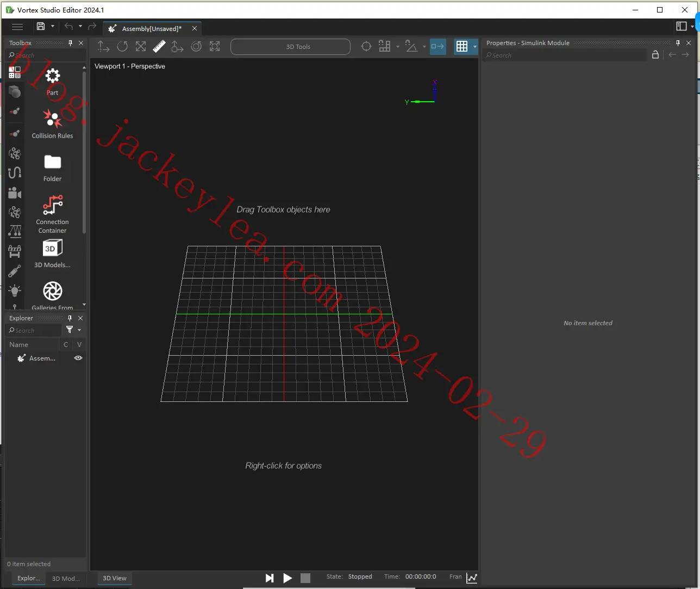Image resolution: width=700 pixels, height=589 pixels.
Task: Select the Toolbox geometry shapes category
Action: point(15,92)
